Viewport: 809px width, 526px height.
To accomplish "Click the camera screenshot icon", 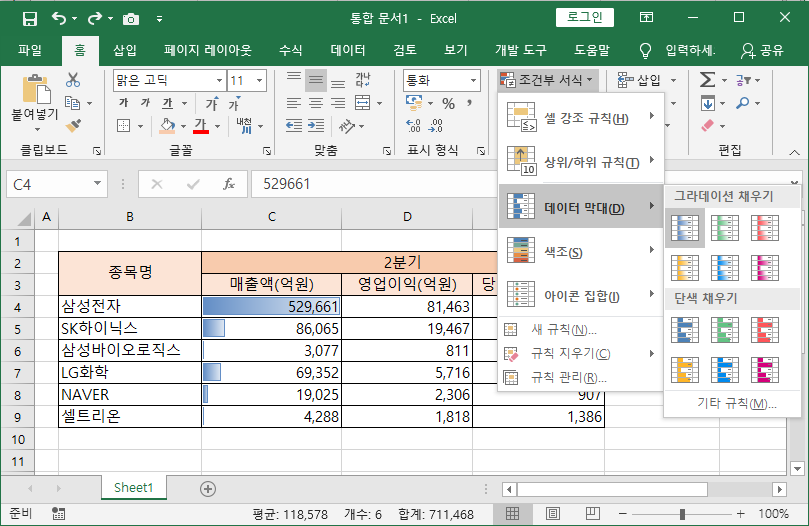I will pos(131,20).
